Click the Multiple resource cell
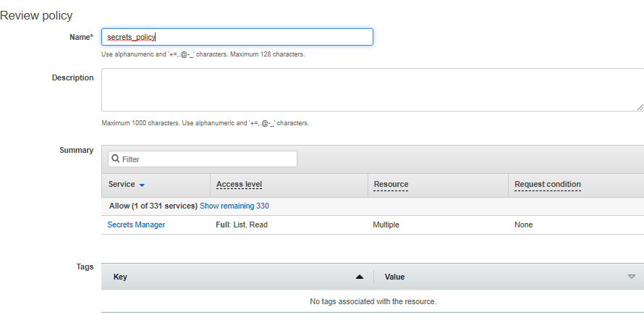 386,225
